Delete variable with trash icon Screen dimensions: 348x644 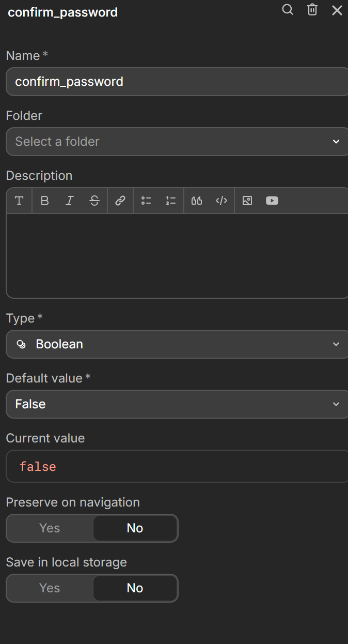[312, 10]
